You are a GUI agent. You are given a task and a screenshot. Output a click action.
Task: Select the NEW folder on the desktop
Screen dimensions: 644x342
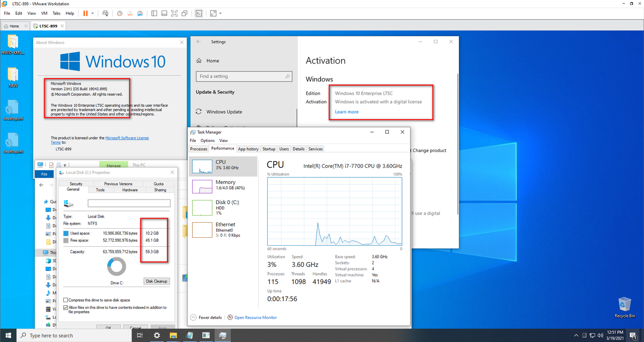pos(13,78)
